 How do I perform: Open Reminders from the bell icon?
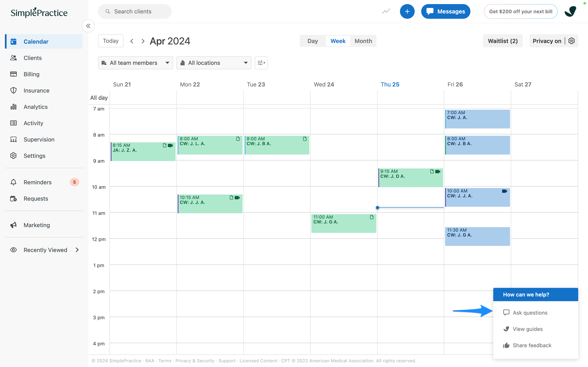13,182
